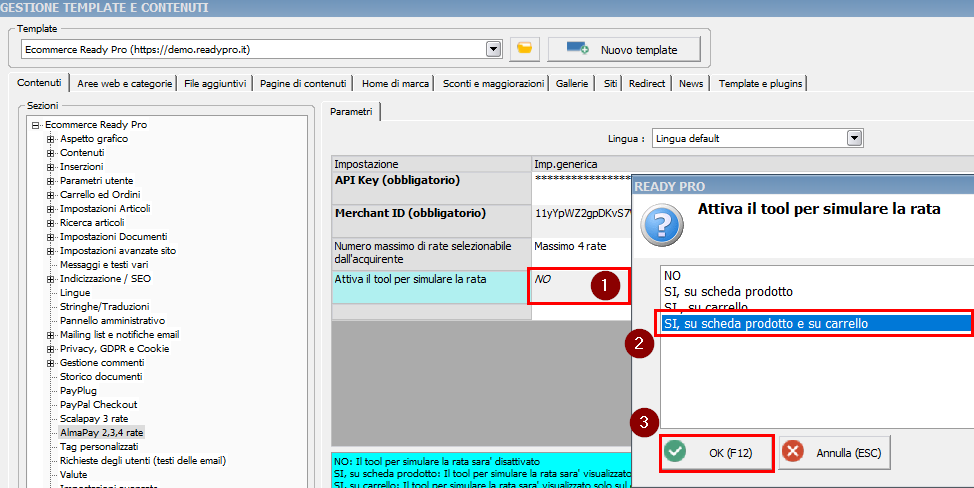The image size is (974, 488).
Task: Expand the Contenuti tree node
Action: pos(50,153)
